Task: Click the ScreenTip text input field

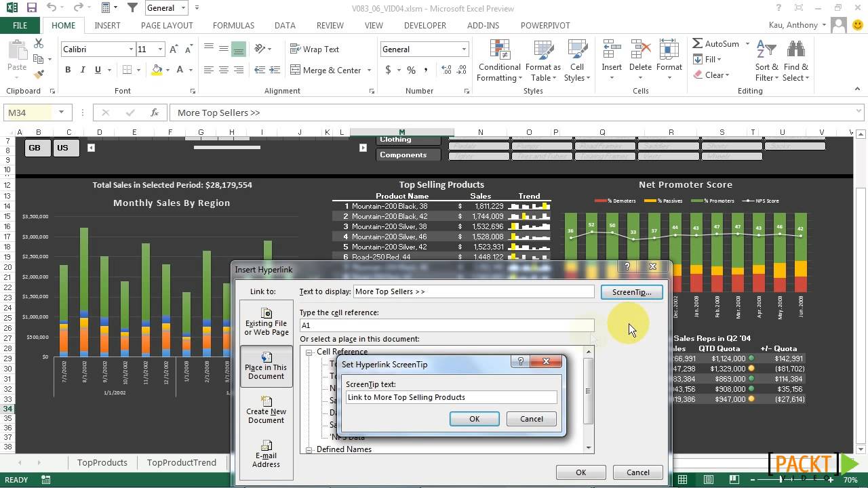Action: click(451, 397)
